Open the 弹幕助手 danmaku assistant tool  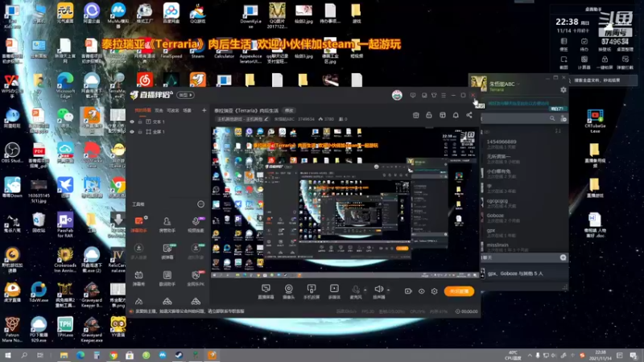[x=138, y=224]
